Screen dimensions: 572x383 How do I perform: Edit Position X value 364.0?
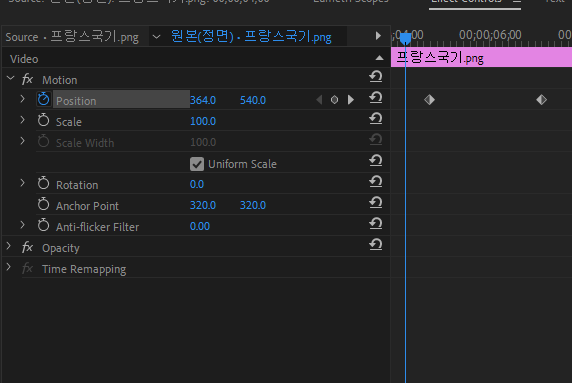pyautogui.click(x=203, y=100)
